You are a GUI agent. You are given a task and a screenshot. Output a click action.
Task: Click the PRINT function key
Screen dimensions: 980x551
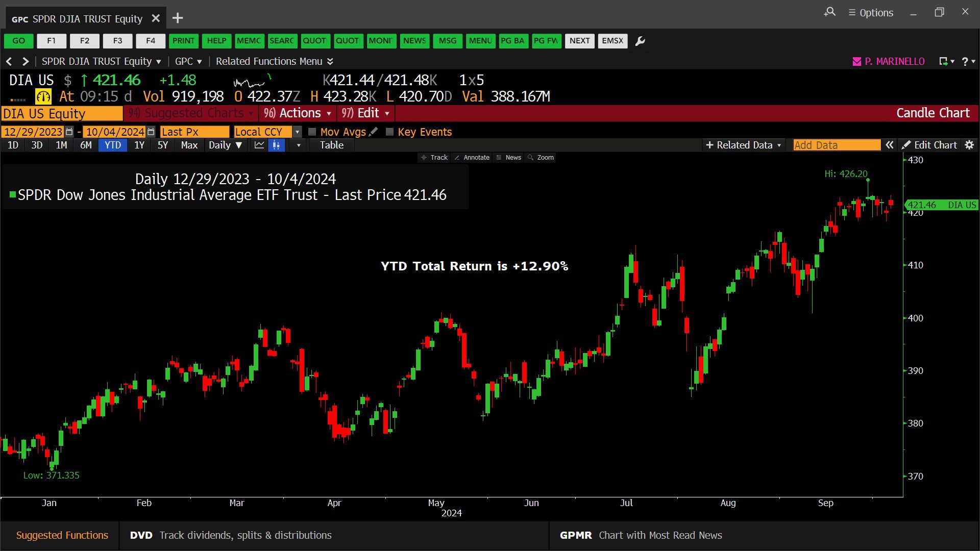(183, 41)
